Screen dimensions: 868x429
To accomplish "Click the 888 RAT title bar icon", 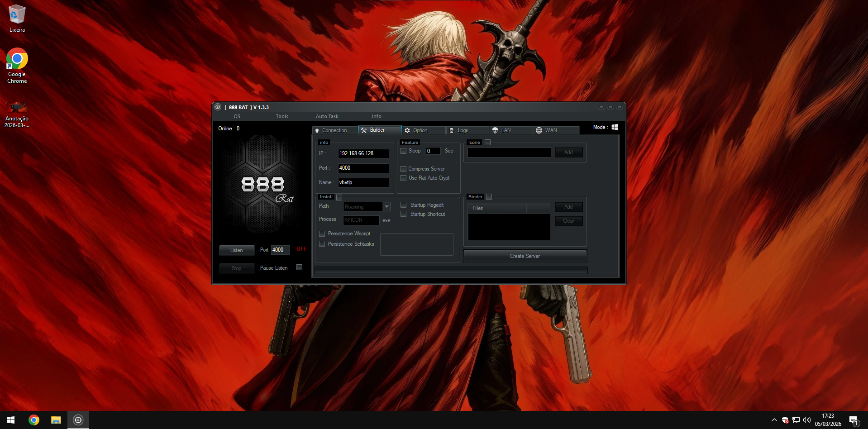I will coord(218,107).
